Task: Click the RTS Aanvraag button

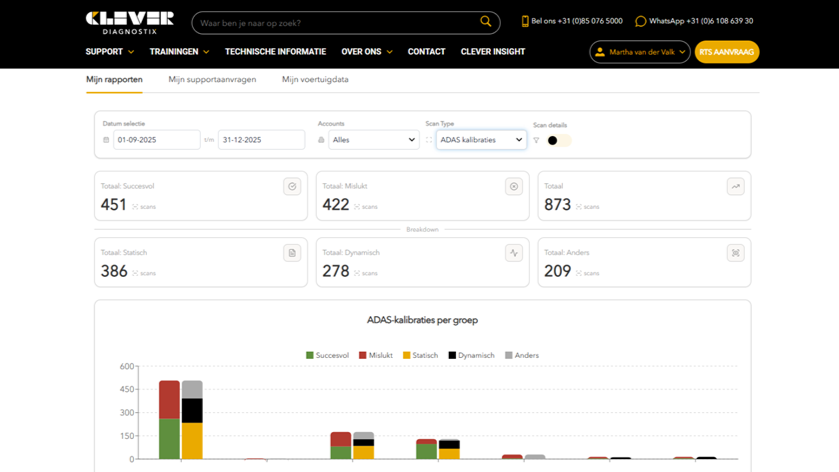Action: click(727, 52)
